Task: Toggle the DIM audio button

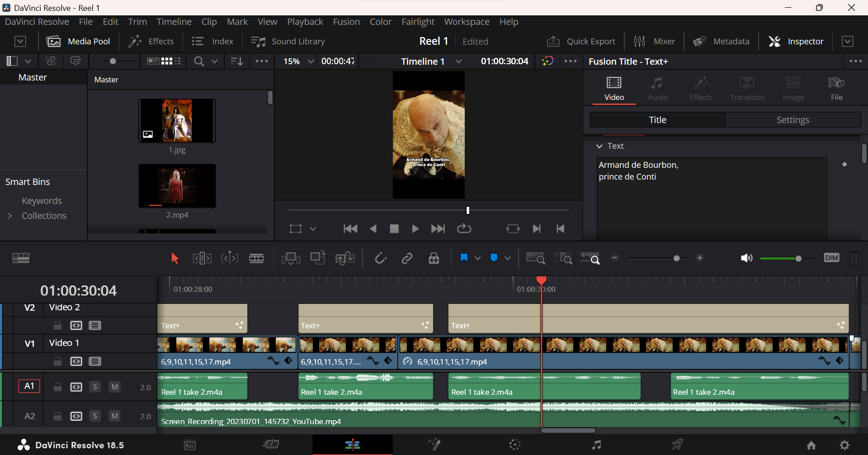Action: tap(831, 258)
